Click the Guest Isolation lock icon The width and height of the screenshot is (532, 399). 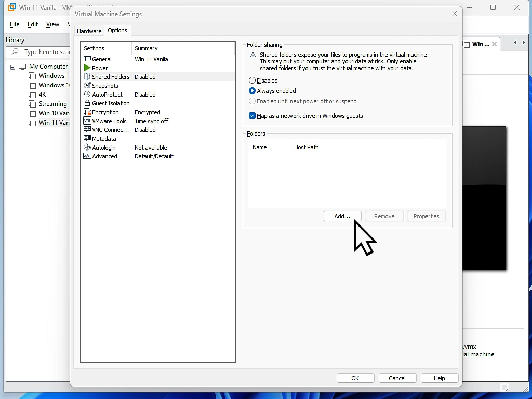[x=87, y=103]
